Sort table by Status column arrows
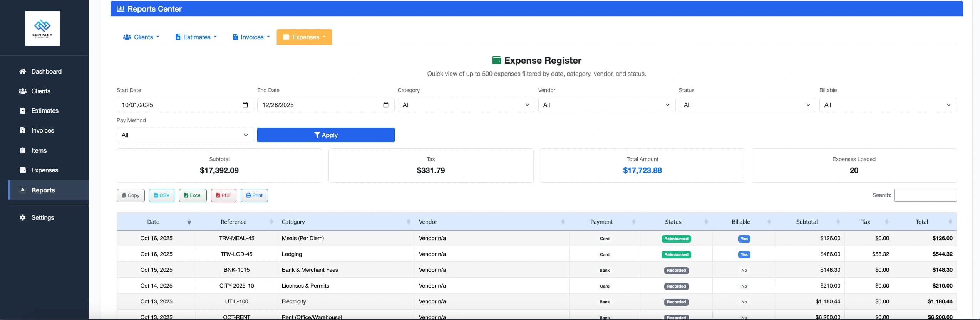The height and width of the screenshot is (320, 980). [x=706, y=222]
